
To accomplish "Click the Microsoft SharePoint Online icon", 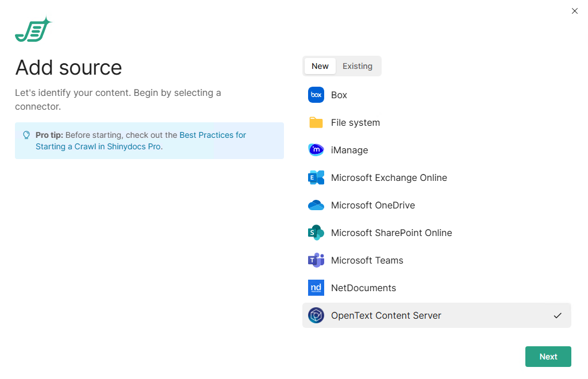I will coord(316,233).
